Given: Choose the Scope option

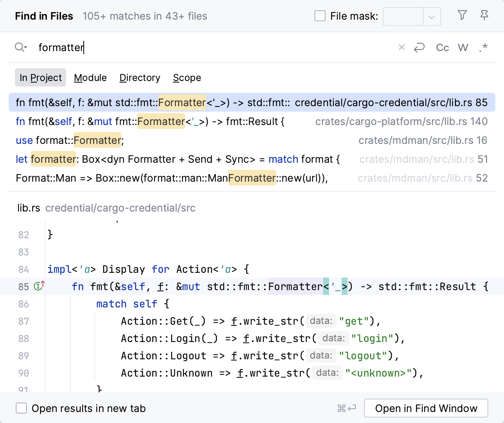Looking at the screenshot, I should pos(187,77).
